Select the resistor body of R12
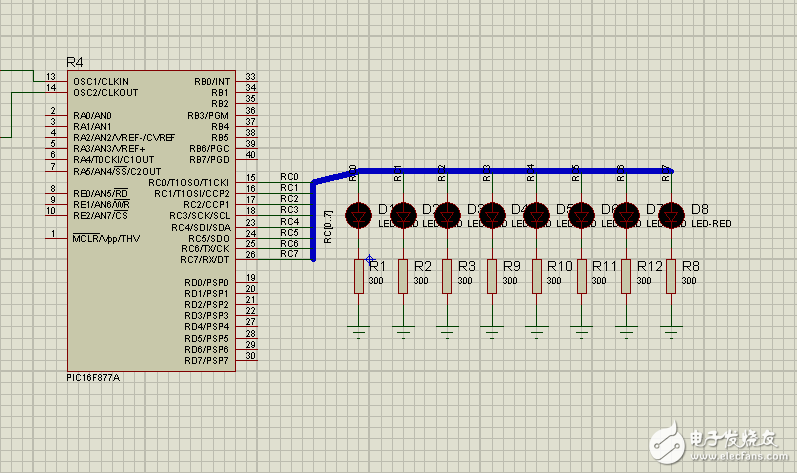 (x=626, y=276)
